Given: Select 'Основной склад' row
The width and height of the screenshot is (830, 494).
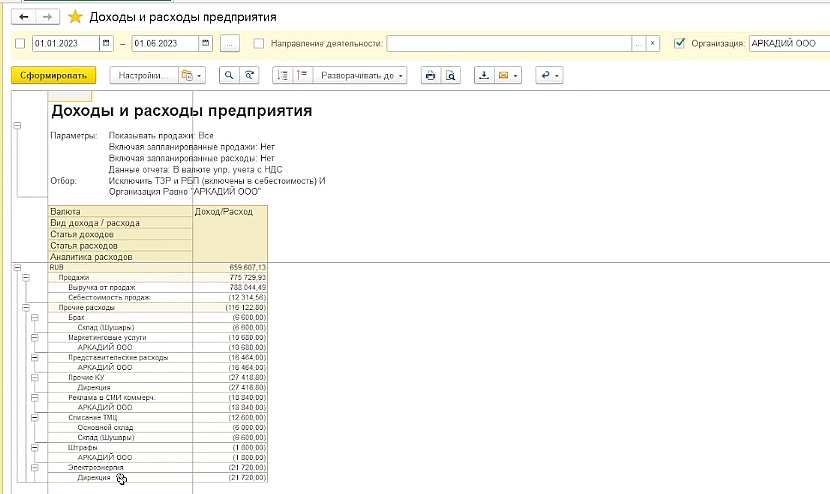Looking at the screenshot, I should tap(158, 428).
